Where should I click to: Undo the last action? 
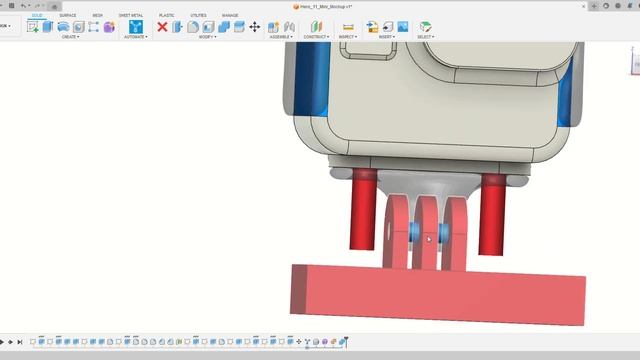[23, 6]
